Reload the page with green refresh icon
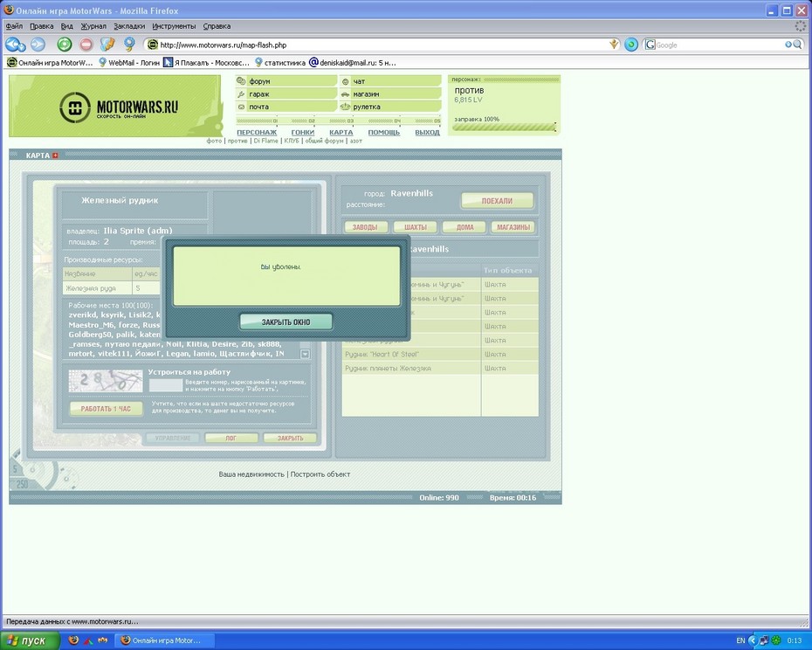The height and width of the screenshot is (650, 812). [x=65, y=45]
